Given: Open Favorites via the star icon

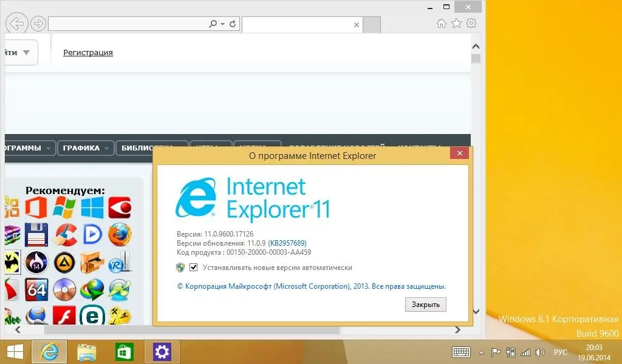Looking at the screenshot, I should click(457, 24).
